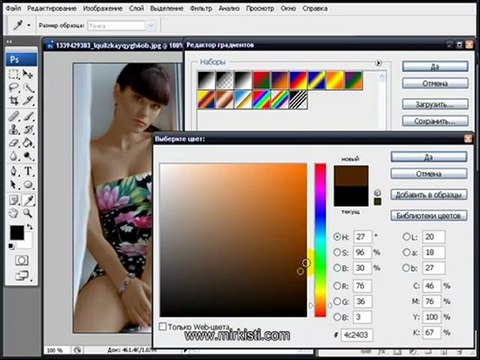Viewport: 480px width, 360px height.
Task: Open the Файл menu
Action: click(13, 8)
